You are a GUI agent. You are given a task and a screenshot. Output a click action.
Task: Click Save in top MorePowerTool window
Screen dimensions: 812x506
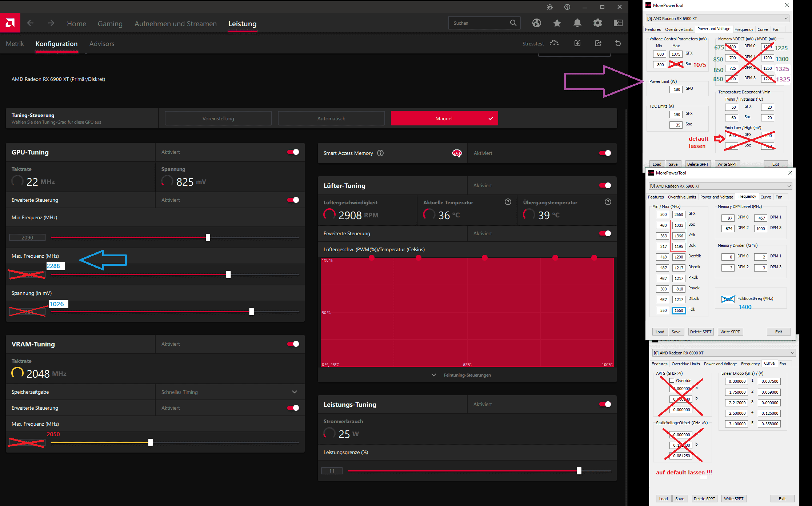pyautogui.click(x=673, y=164)
